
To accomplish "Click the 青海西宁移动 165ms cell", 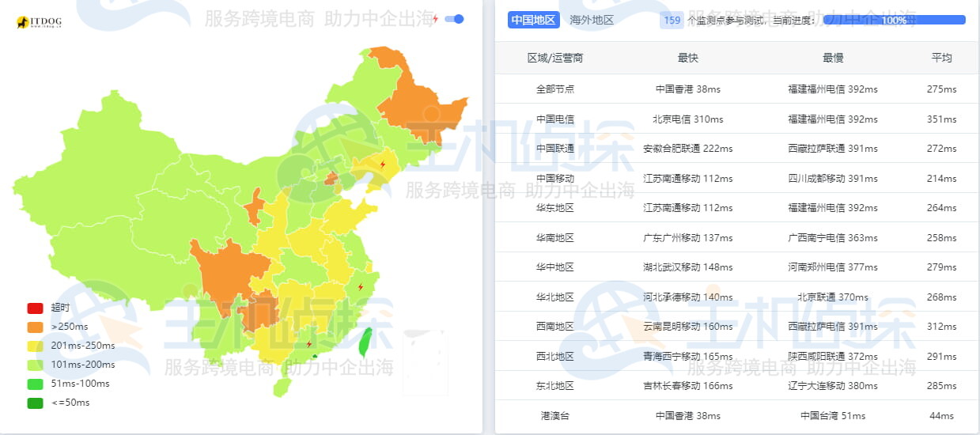I will pos(688,357).
